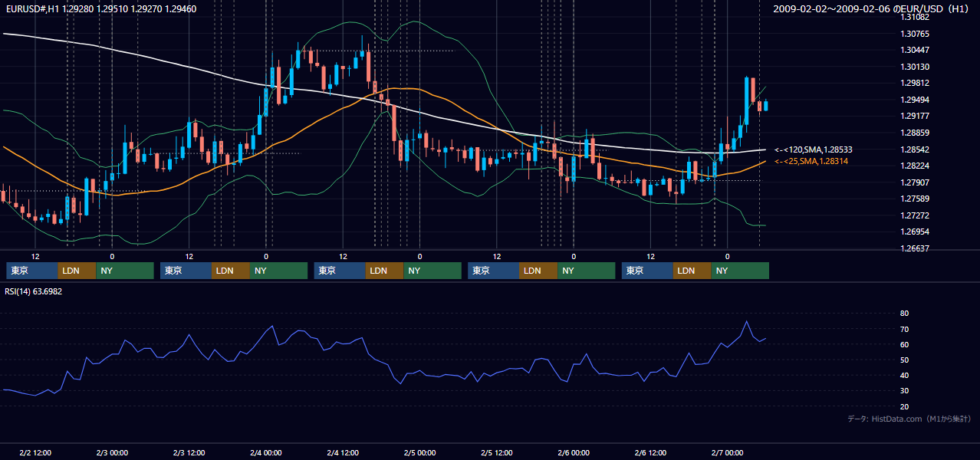Click the RSI 60 level label
This screenshot has width=980, height=460.
[904, 344]
